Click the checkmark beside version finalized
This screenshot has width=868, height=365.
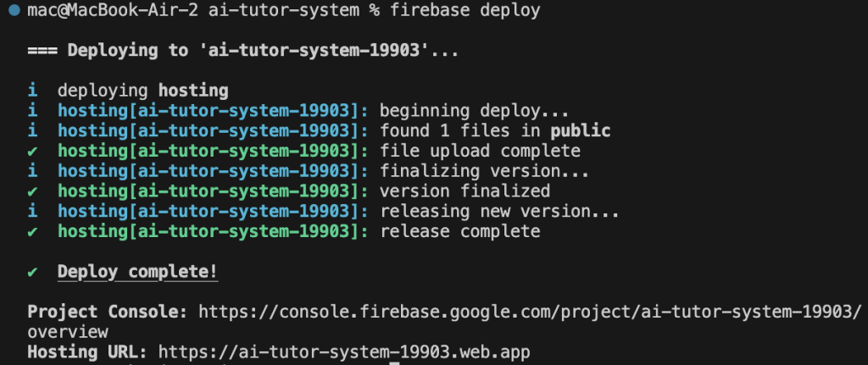click(33, 191)
